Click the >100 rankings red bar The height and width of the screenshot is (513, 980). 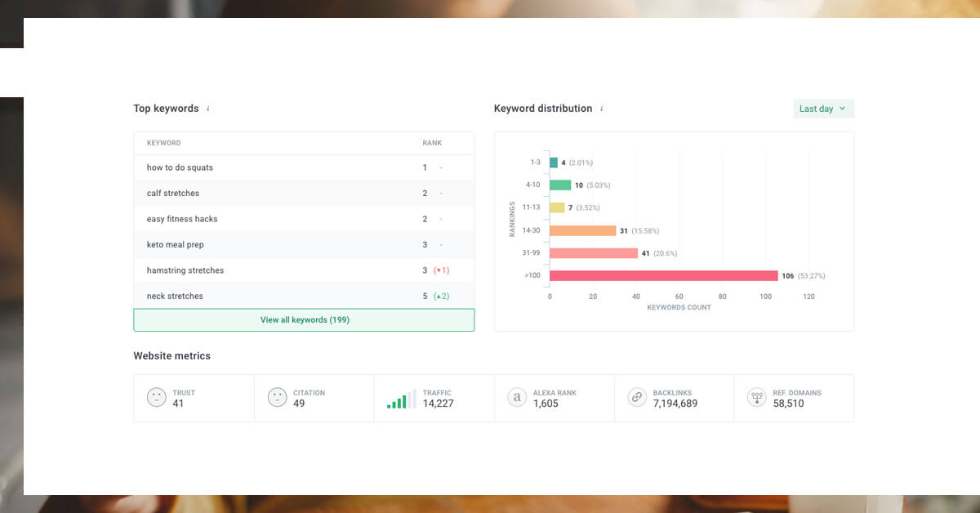point(664,276)
